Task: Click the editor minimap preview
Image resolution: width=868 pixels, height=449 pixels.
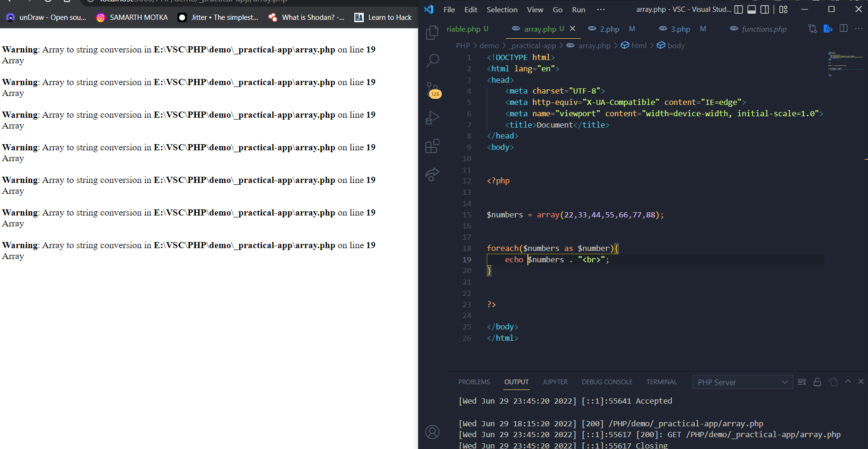Action: tap(846, 64)
